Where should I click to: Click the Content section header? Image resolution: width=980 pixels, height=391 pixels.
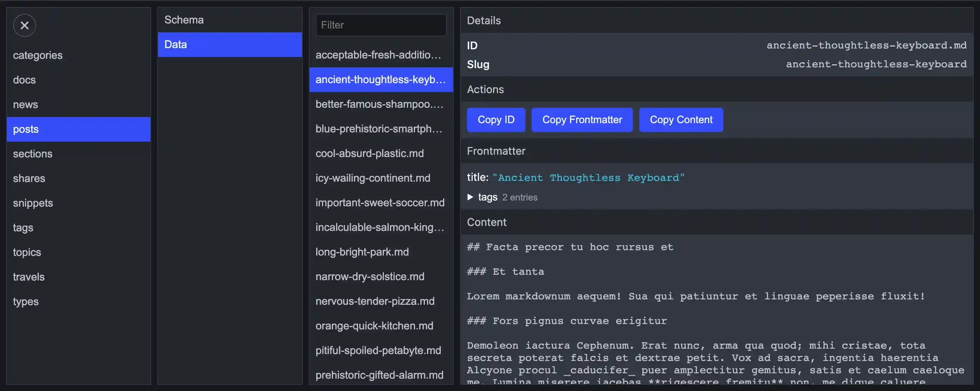click(x=717, y=222)
